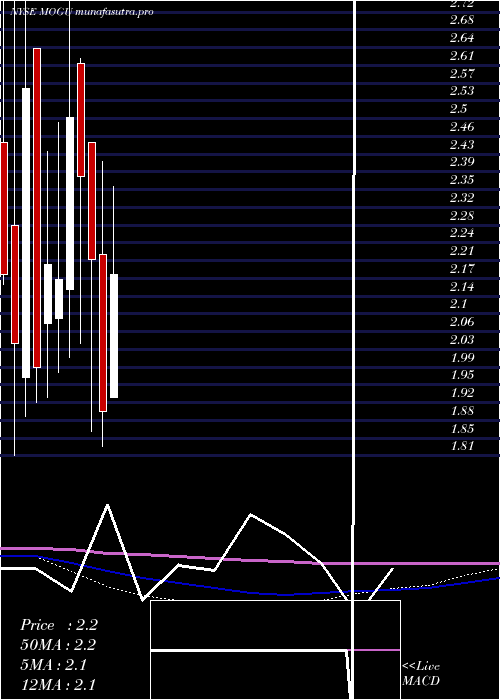Viewport: 500px width, 700px height.
Task: Click the 2.46 price axis label
Action: [x=462, y=127]
